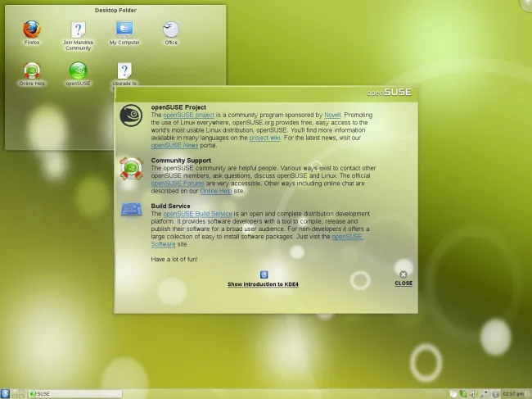
Task: Open the green openSUSE desktop icon
Action: 78,70
